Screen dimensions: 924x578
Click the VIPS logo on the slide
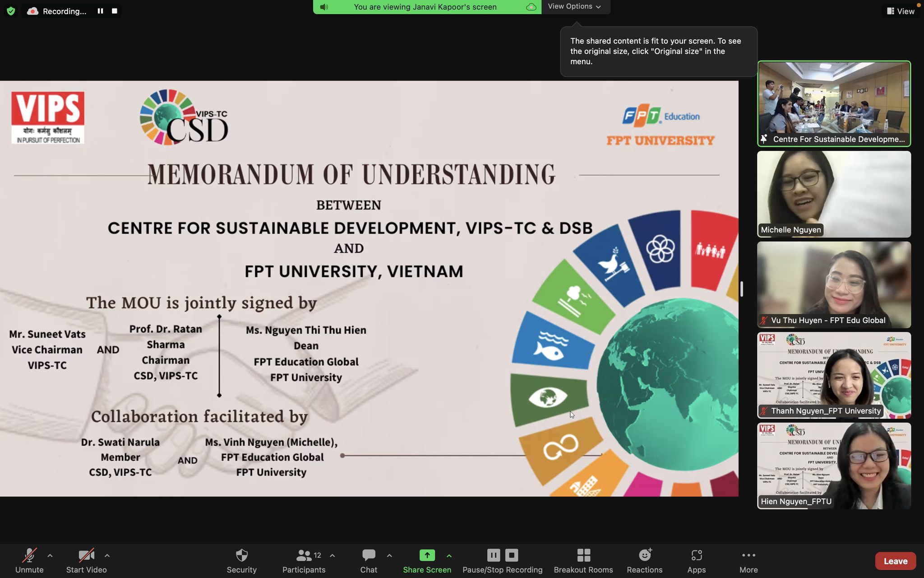(x=48, y=118)
